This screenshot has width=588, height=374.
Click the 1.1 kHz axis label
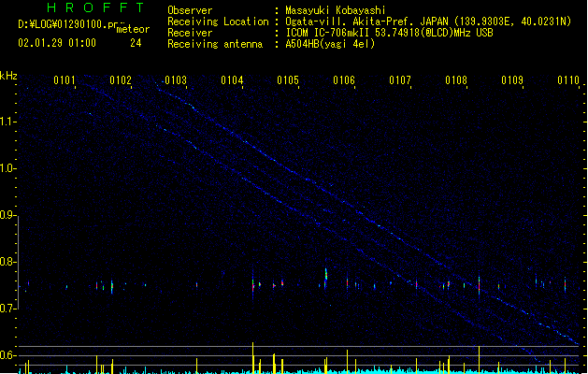[7, 122]
